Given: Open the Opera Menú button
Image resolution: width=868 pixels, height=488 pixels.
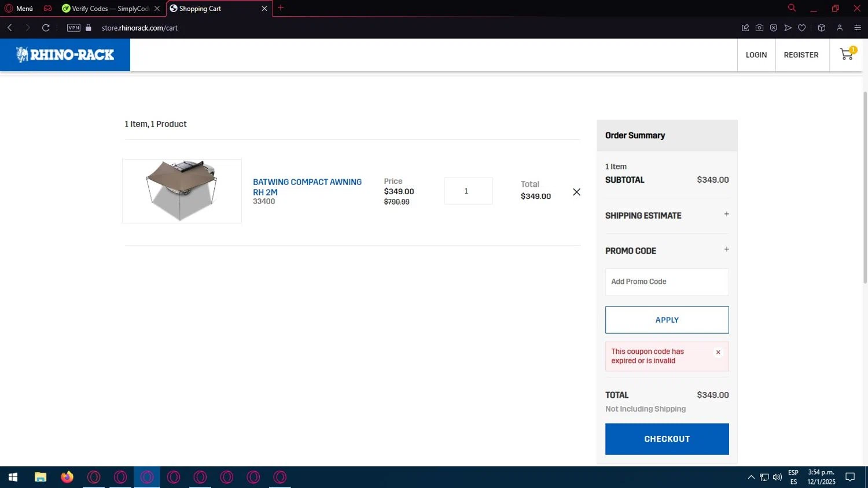Looking at the screenshot, I should pyautogui.click(x=19, y=9).
